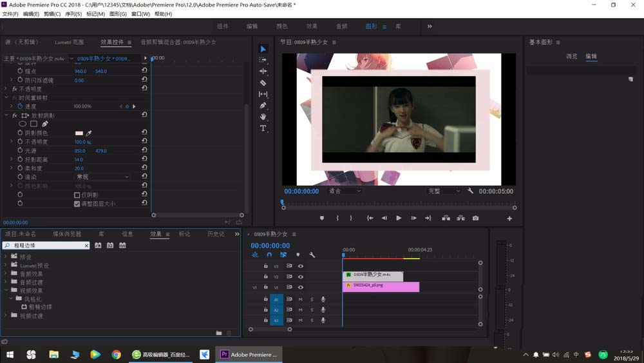Filter effects by 32-bit Color icon

point(110,246)
